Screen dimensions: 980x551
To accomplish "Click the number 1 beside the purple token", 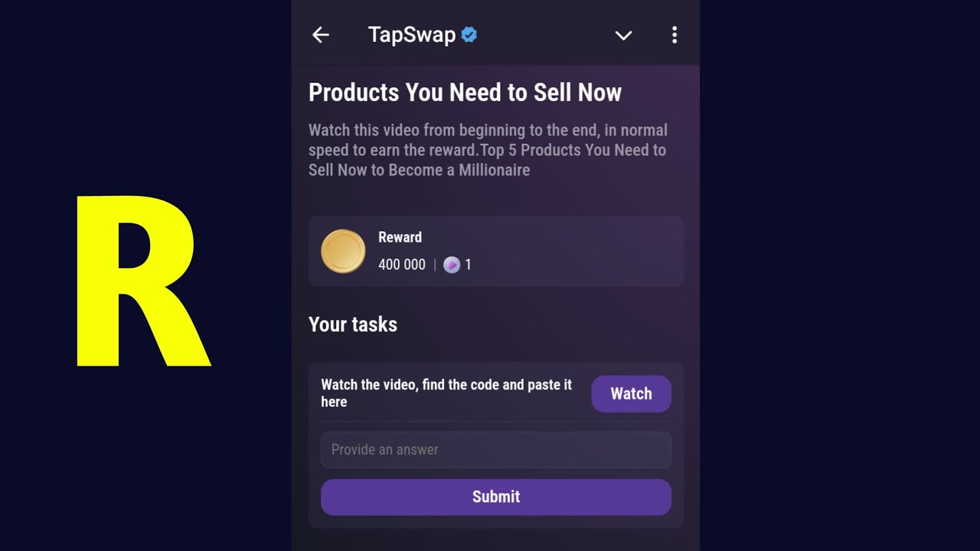I will (468, 265).
